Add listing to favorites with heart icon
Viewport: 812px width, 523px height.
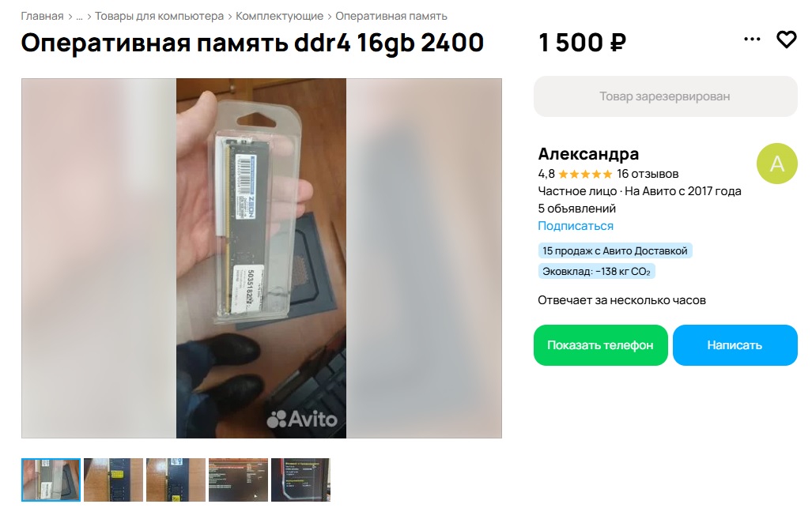[x=786, y=40]
